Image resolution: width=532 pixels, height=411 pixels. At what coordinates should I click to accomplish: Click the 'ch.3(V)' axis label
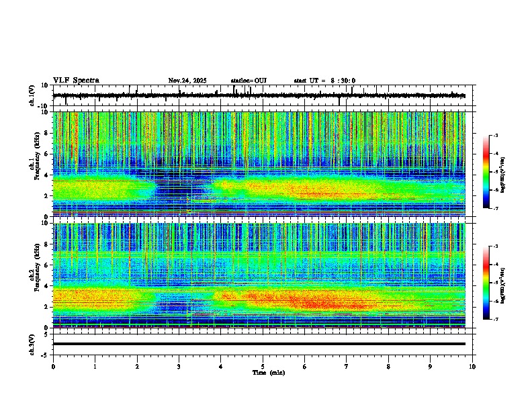[x=32, y=345]
